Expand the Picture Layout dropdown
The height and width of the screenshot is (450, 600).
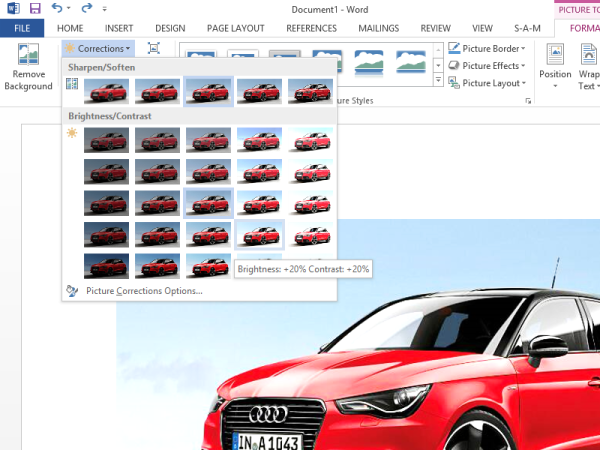click(486, 83)
